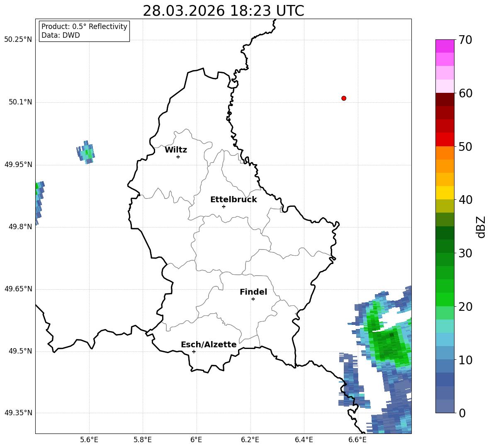
Task: Click the 20 tick label on colorbar
Action: click(x=465, y=306)
